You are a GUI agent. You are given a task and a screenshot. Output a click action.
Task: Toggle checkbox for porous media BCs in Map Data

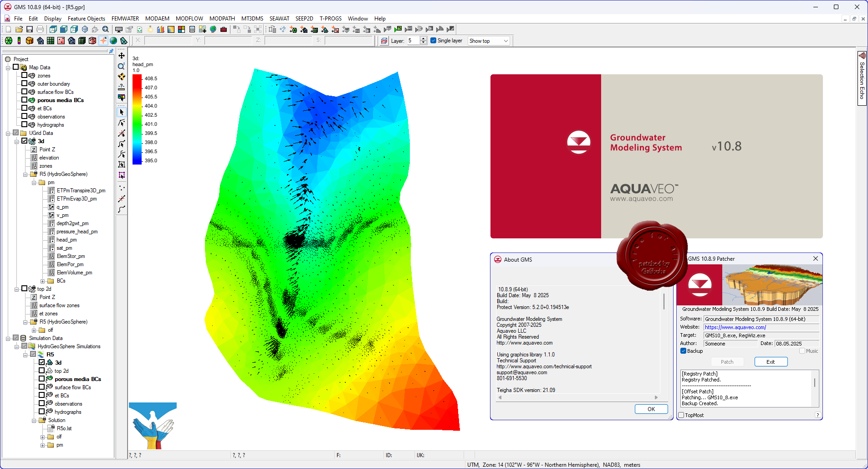click(25, 100)
